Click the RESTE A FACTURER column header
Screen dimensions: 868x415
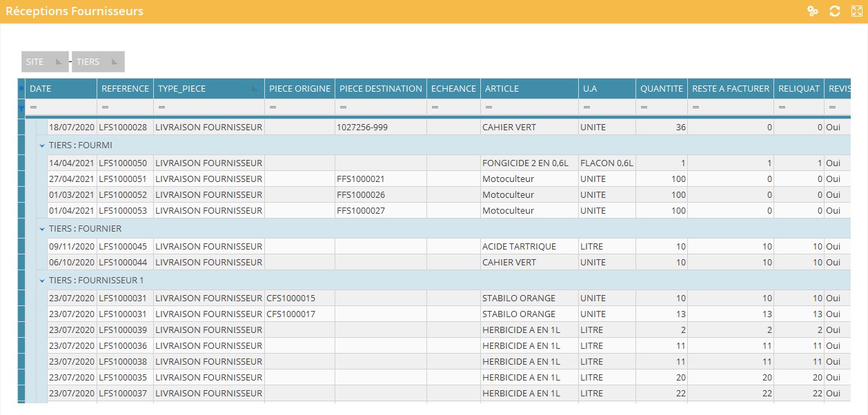pos(730,88)
